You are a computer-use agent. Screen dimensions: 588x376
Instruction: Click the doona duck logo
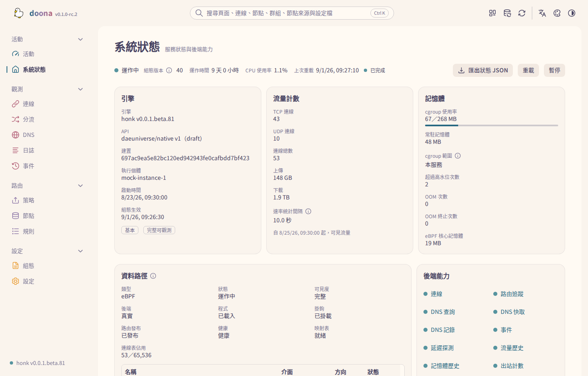pyautogui.click(x=18, y=13)
